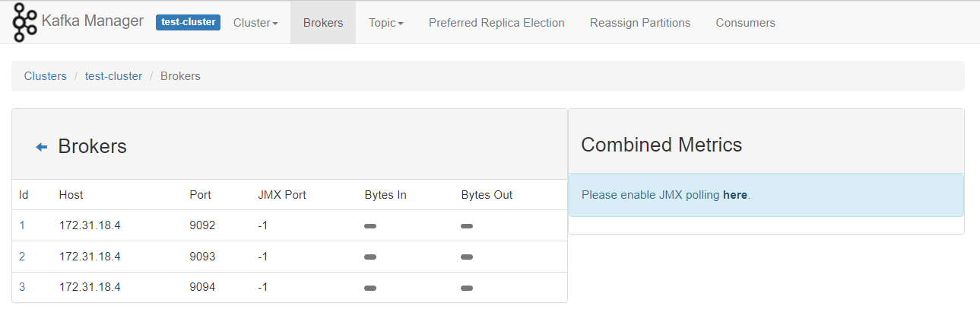The image size is (980, 316).
Task: Click Bytes Out indicator for broker 3
Action: point(467,288)
